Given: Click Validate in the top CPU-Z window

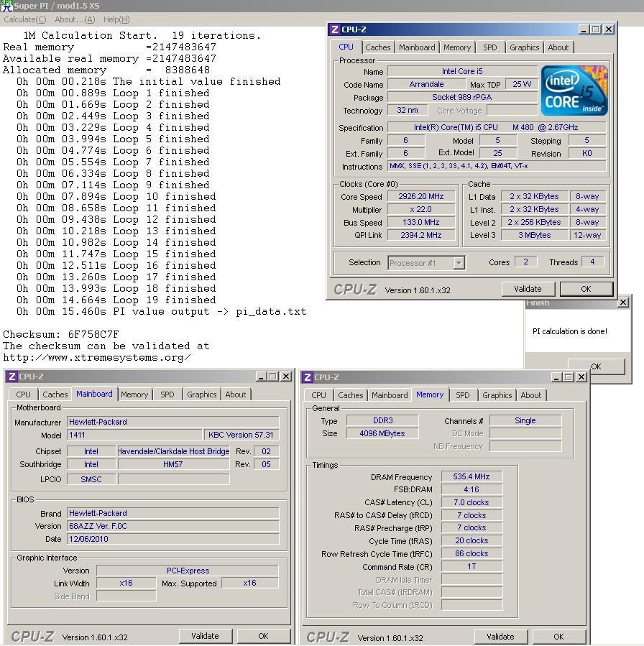Looking at the screenshot, I should tap(528, 289).
